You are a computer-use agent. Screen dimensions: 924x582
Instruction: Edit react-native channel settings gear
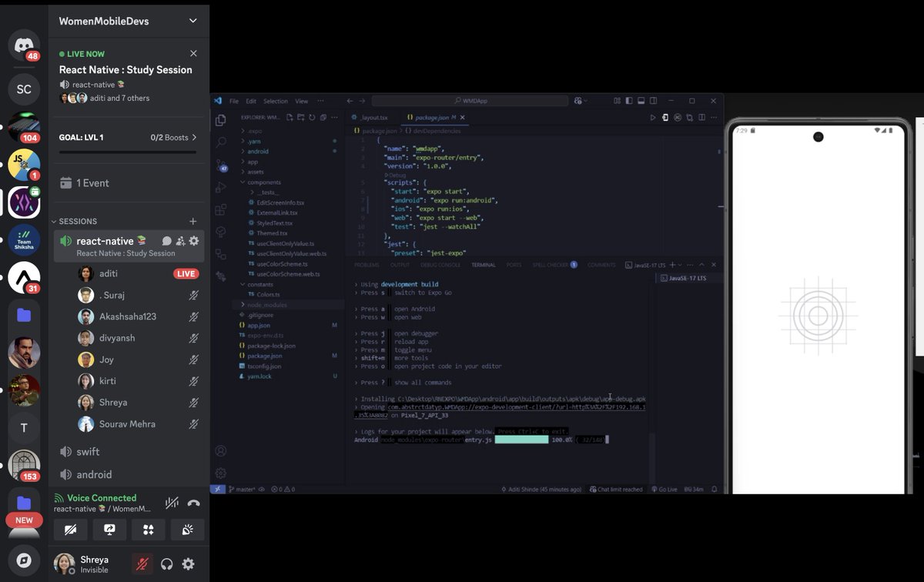tap(194, 241)
